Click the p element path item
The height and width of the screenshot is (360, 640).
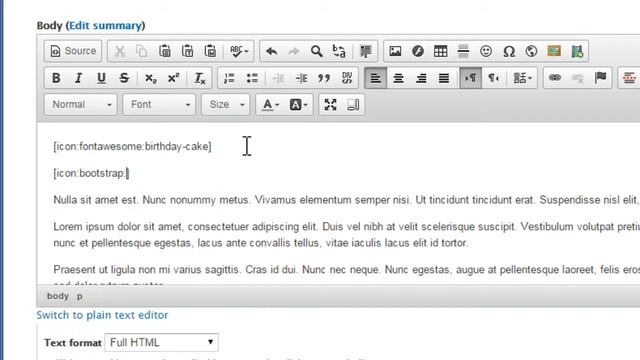tap(80, 296)
